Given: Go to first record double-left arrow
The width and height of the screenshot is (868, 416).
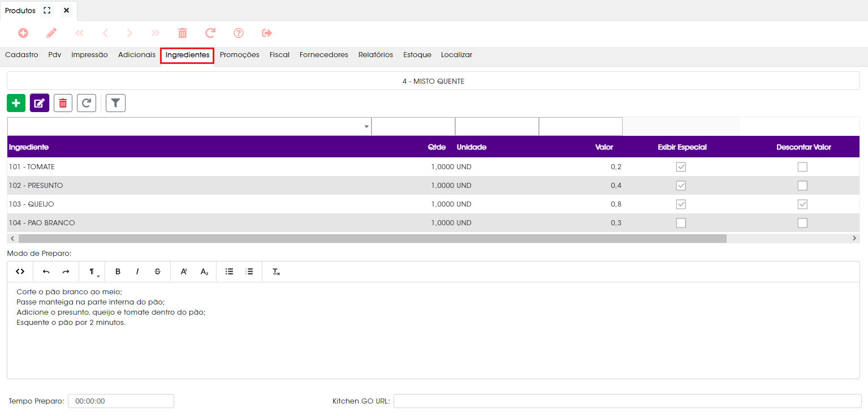Looking at the screenshot, I should click(79, 33).
